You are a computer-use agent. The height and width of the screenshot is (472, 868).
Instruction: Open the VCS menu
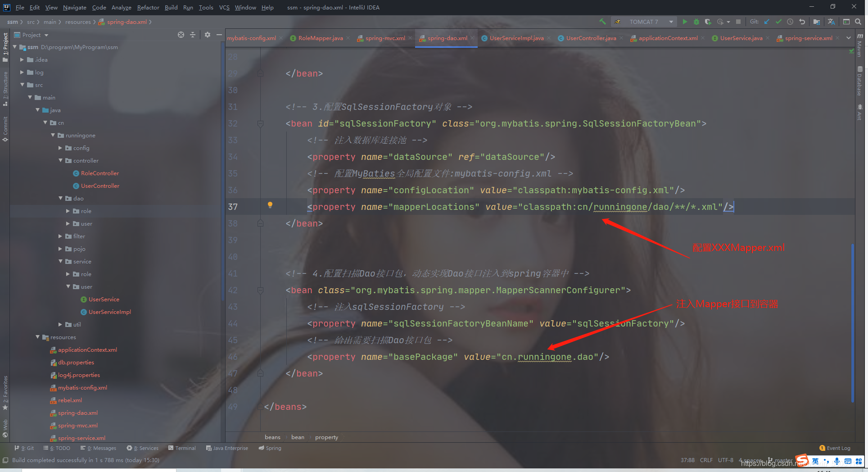(224, 7)
